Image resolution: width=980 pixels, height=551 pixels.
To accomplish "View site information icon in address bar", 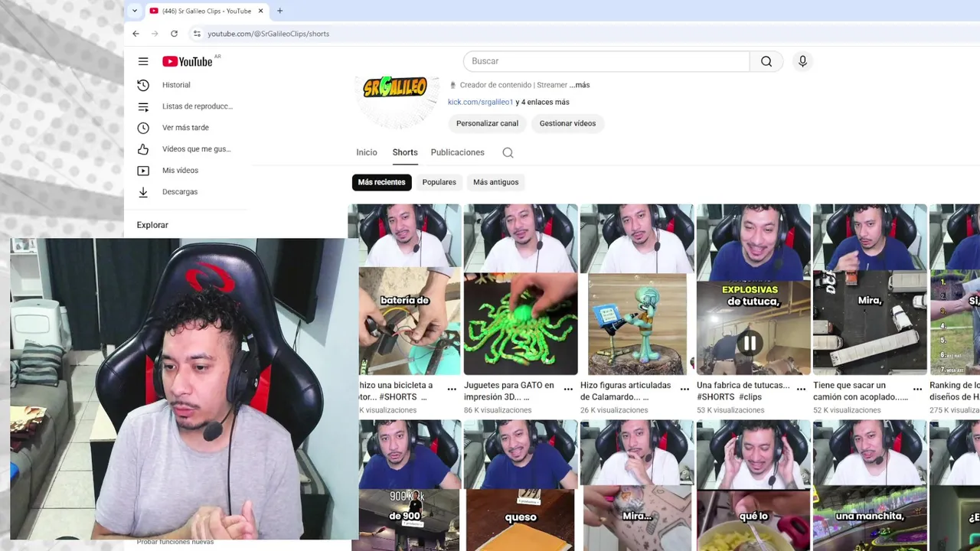I will tap(197, 34).
